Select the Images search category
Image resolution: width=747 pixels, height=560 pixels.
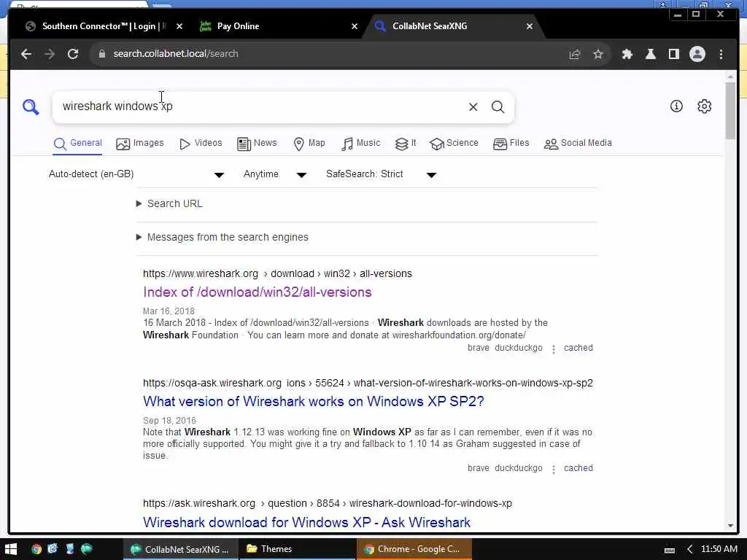point(139,144)
